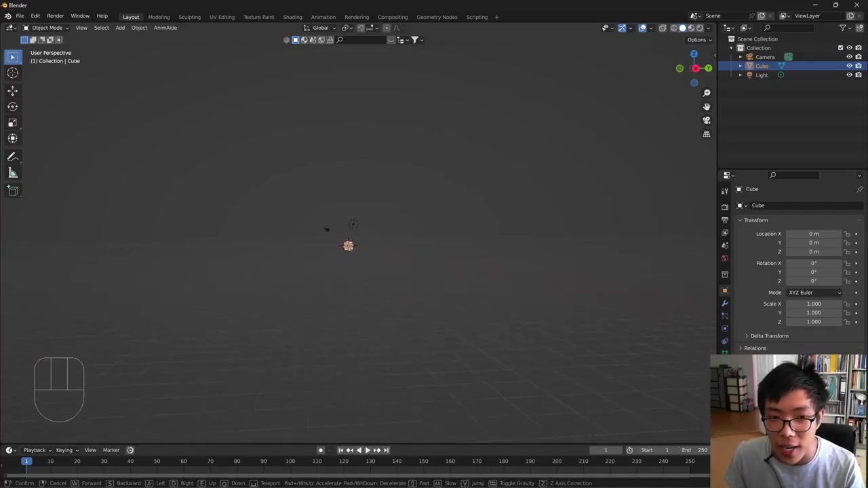The height and width of the screenshot is (488, 868).
Task: Select the Measure tool
Action: pyautogui.click(x=12, y=173)
